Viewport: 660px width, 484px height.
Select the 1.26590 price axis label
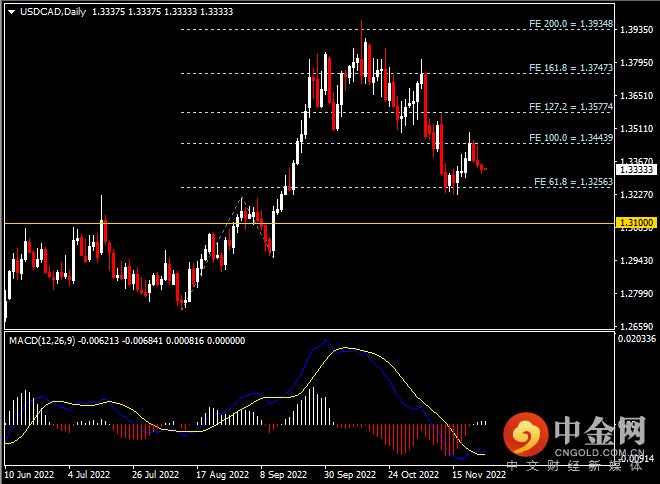coord(637,327)
